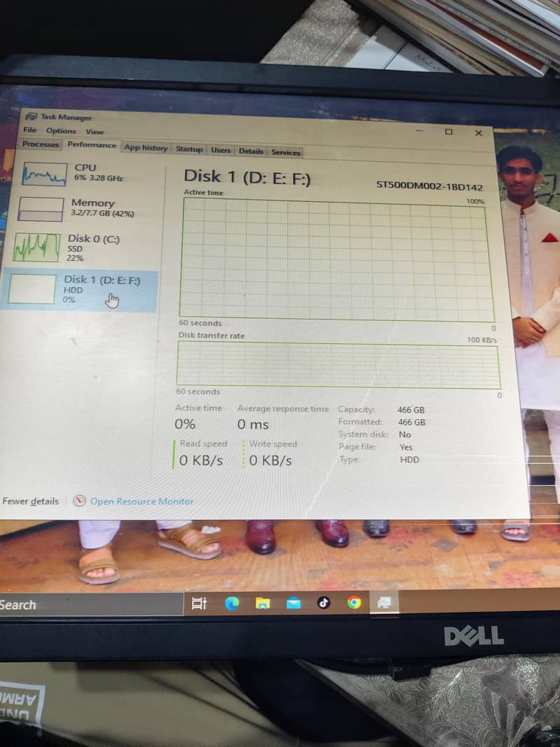Click the Page file value Yes

click(406, 447)
